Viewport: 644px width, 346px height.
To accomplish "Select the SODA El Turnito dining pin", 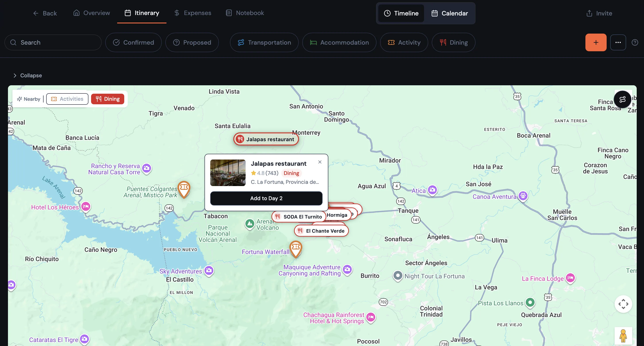I will tap(299, 217).
